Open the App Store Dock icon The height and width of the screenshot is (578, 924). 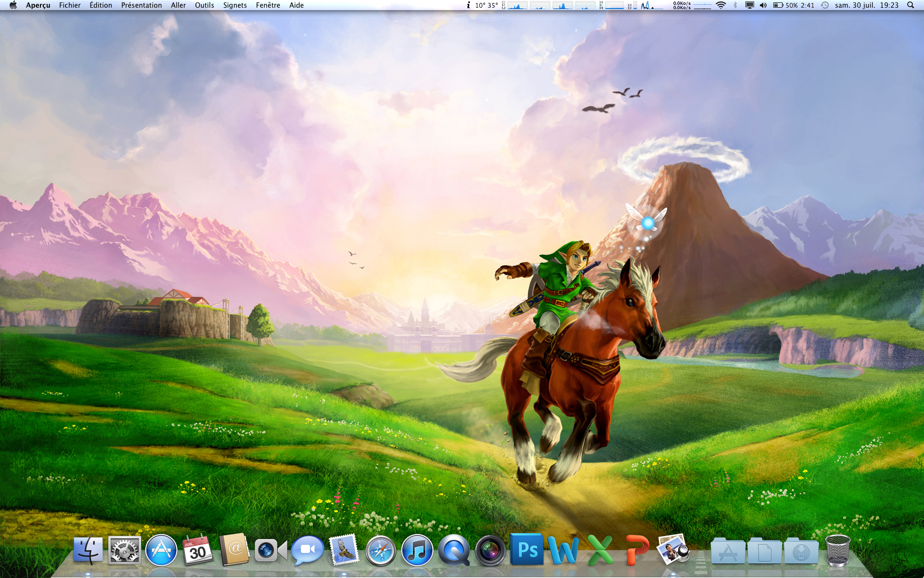161,550
